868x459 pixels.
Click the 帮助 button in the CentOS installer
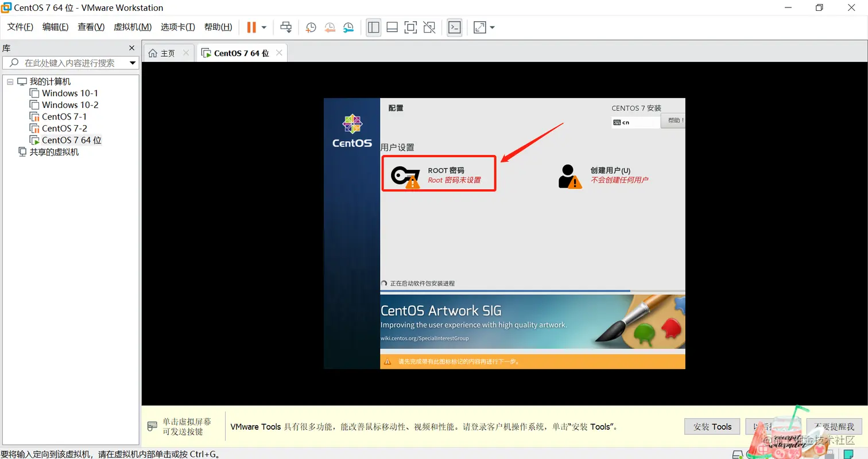click(x=673, y=120)
